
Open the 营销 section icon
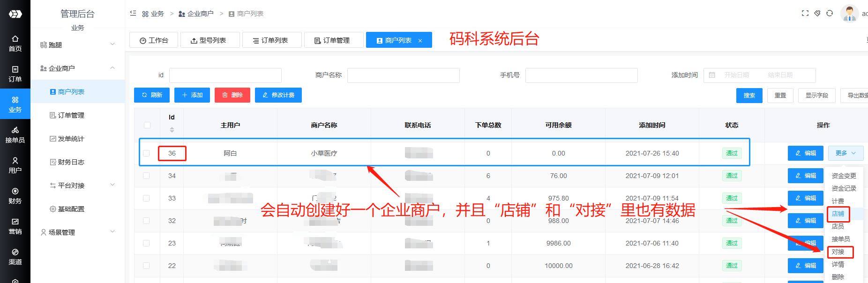(x=15, y=226)
